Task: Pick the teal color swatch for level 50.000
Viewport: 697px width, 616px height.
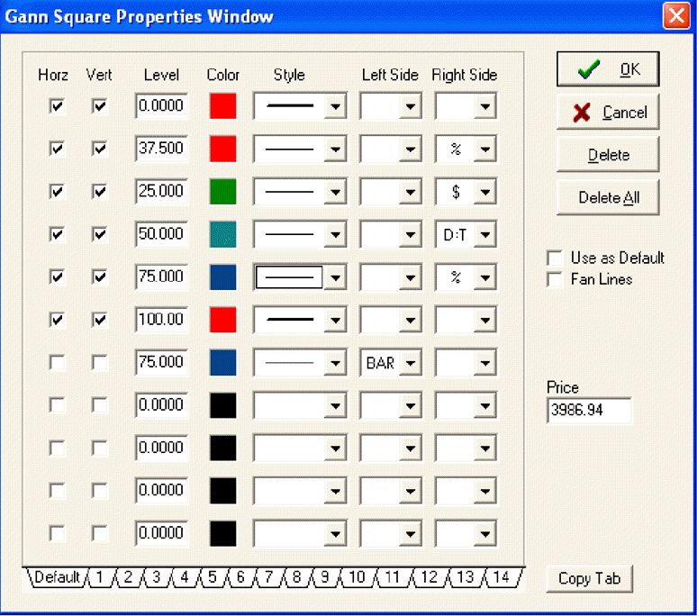Action: 222,234
